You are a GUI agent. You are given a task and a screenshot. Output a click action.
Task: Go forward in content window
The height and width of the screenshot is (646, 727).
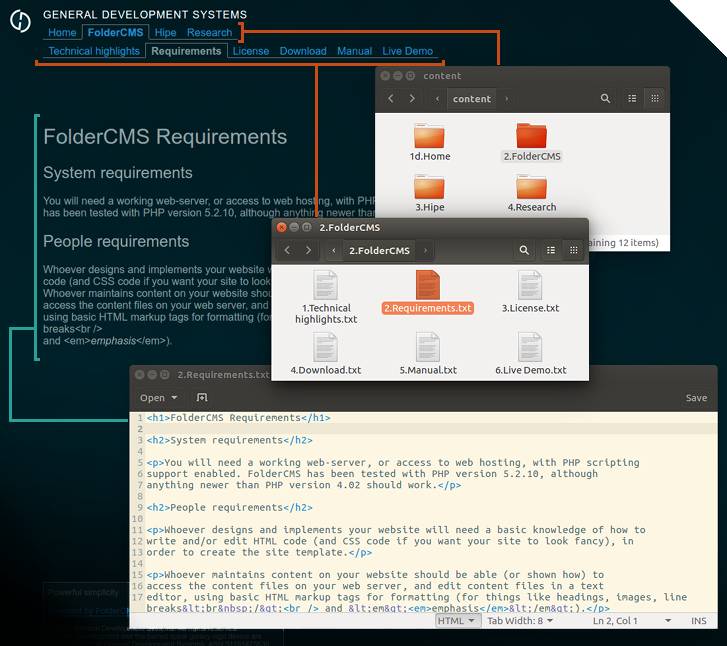coord(412,98)
